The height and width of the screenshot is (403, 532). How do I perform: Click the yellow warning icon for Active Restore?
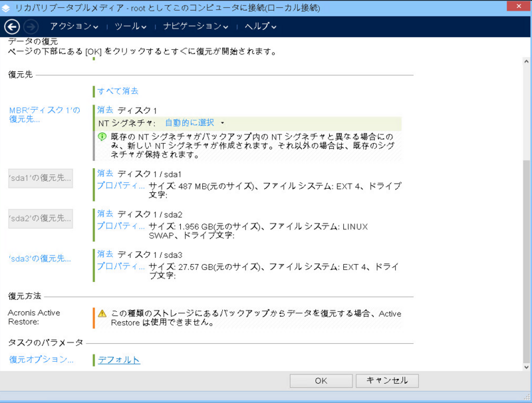102,313
